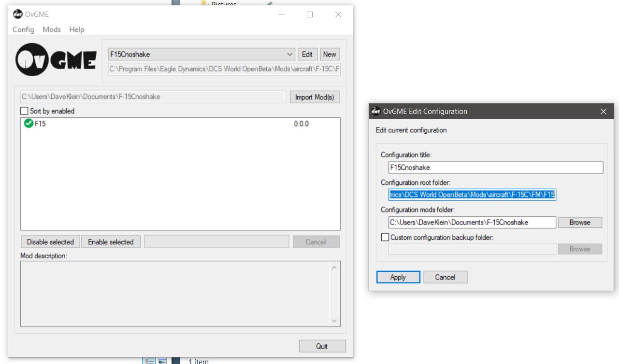Toggle Custom configuration backup folder checkbox
Image resolution: width=619 pixels, height=364 pixels.
(x=385, y=238)
